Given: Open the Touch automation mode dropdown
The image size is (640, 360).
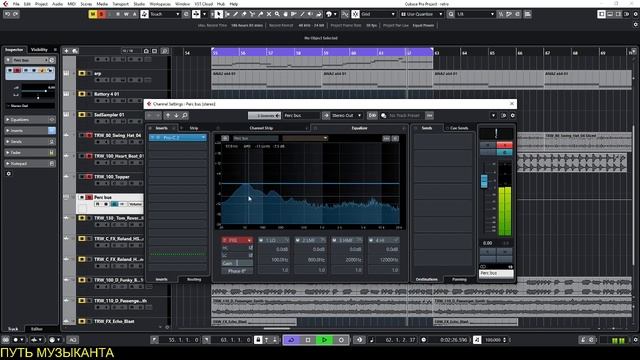Looking at the screenshot, I should [165, 14].
